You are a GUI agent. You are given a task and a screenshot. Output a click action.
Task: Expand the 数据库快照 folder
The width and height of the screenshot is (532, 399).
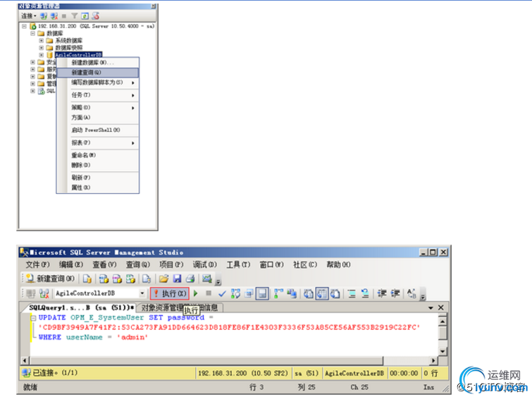(41, 47)
